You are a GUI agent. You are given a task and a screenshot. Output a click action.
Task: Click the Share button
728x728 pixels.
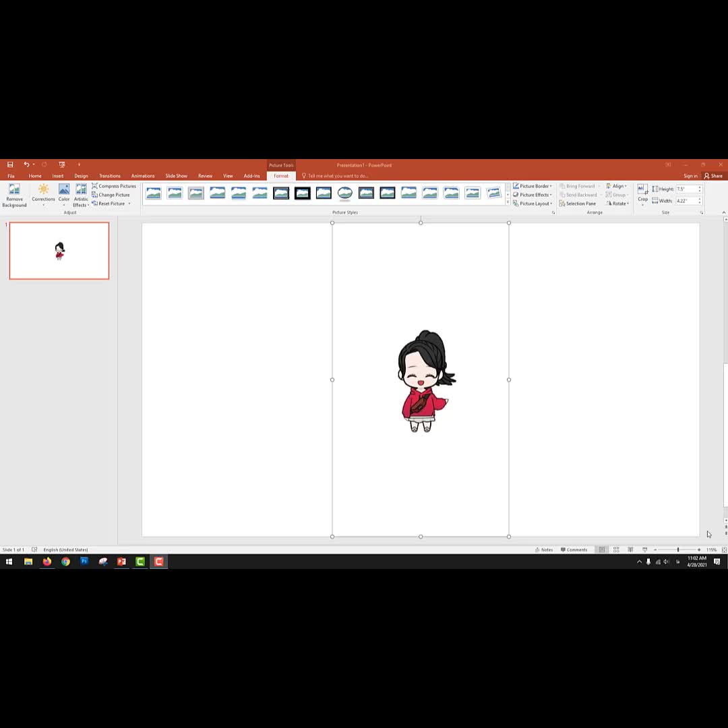pos(713,176)
